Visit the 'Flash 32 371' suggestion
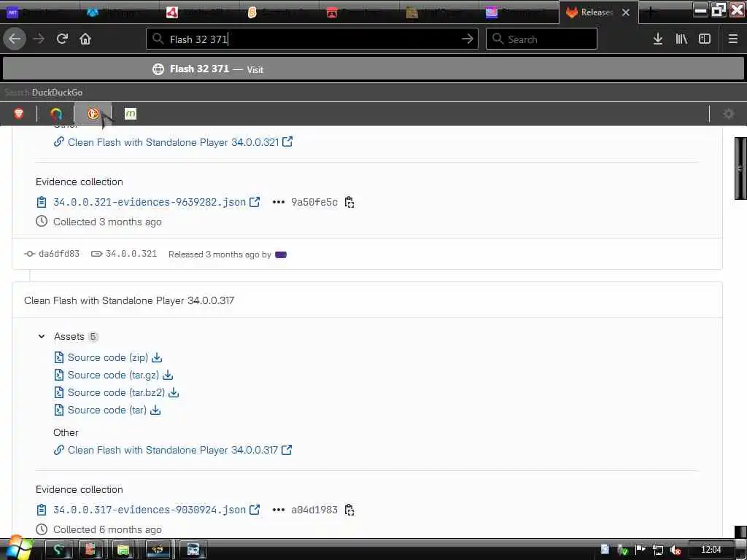Viewport: 747px width, 560px height. click(x=373, y=69)
